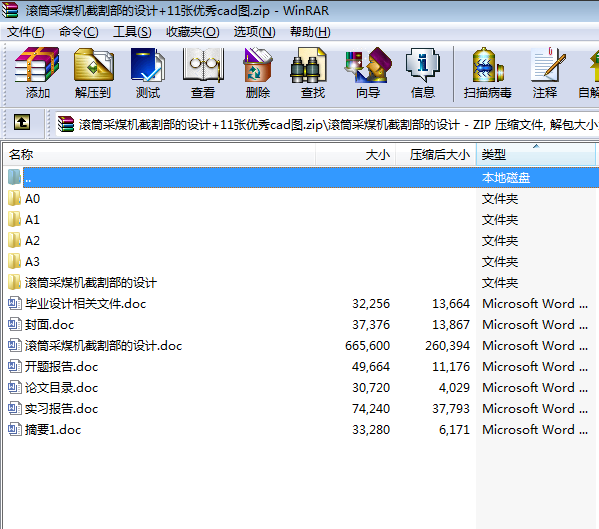
Task: Click the folder icon for A2
Action: tap(15, 240)
